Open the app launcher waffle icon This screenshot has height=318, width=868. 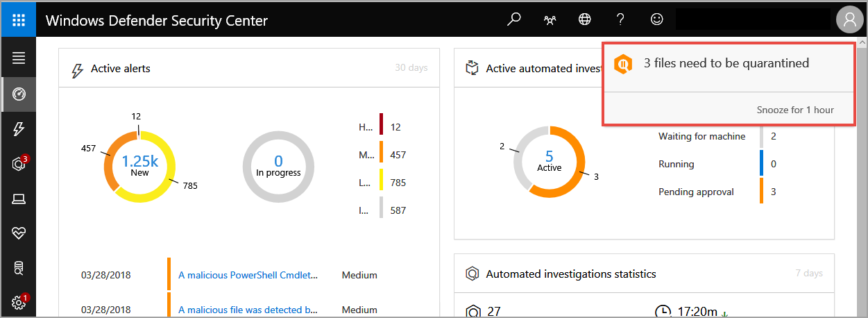(18, 19)
